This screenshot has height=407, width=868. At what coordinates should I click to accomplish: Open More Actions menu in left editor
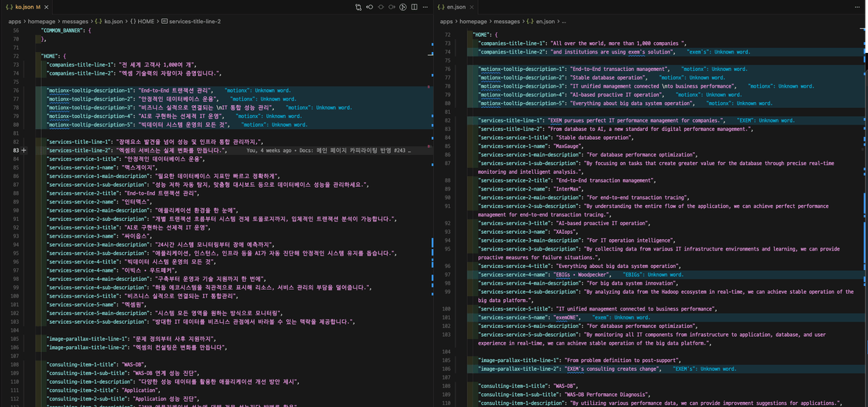point(425,7)
